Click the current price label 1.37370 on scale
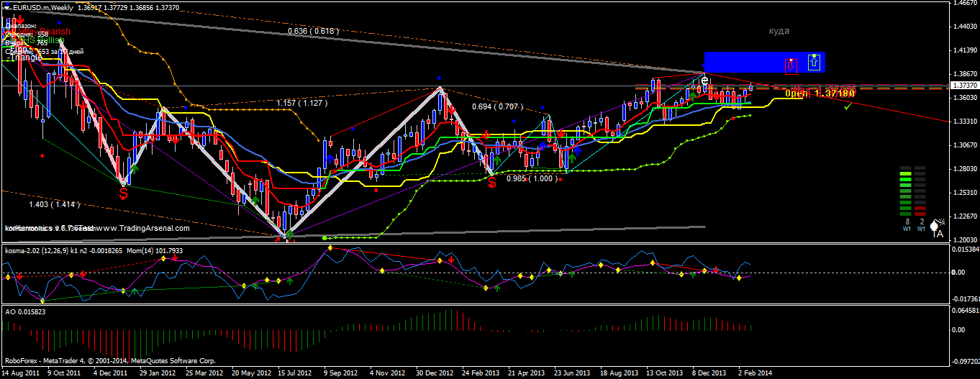This screenshot has width=980, height=379. point(964,85)
